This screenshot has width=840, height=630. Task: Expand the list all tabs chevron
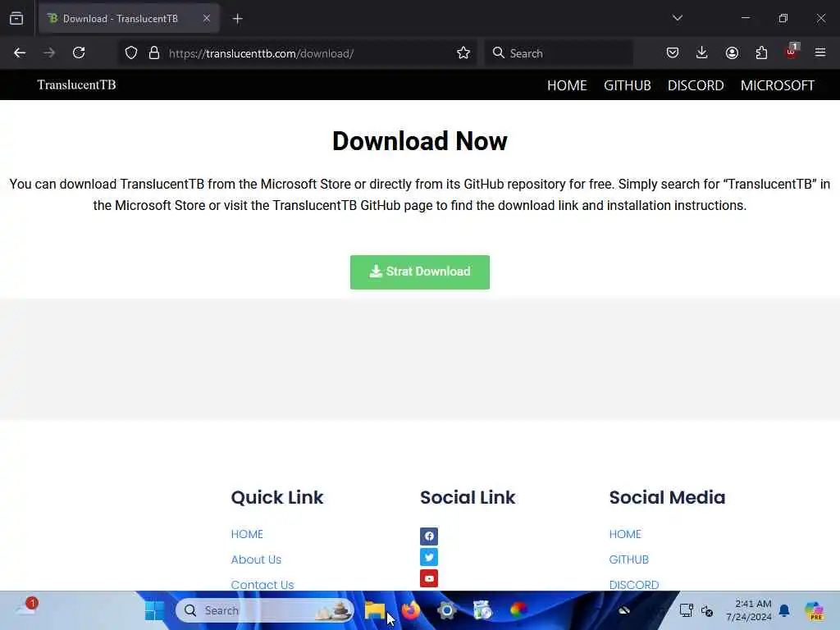click(677, 18)
